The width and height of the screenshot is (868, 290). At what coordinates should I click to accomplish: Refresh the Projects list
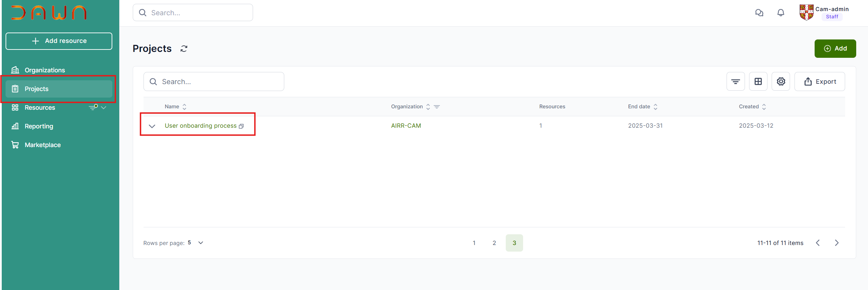click(184, 49)
